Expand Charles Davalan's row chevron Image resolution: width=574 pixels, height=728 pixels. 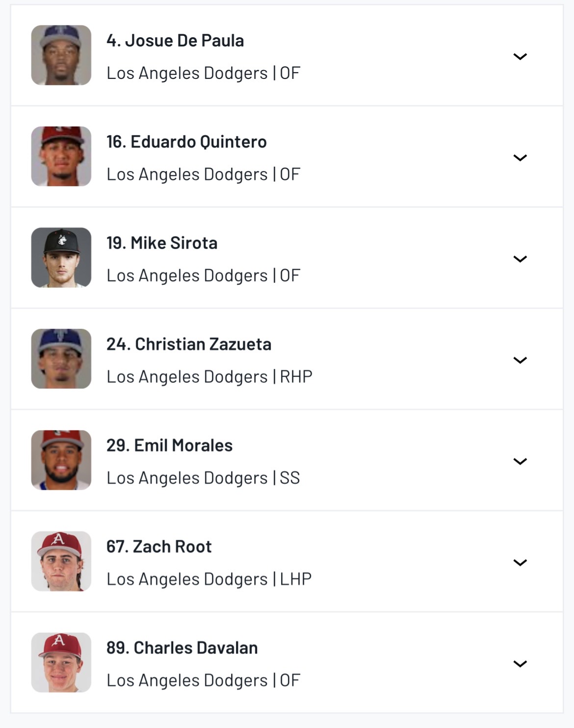click(x=520, y=664)
